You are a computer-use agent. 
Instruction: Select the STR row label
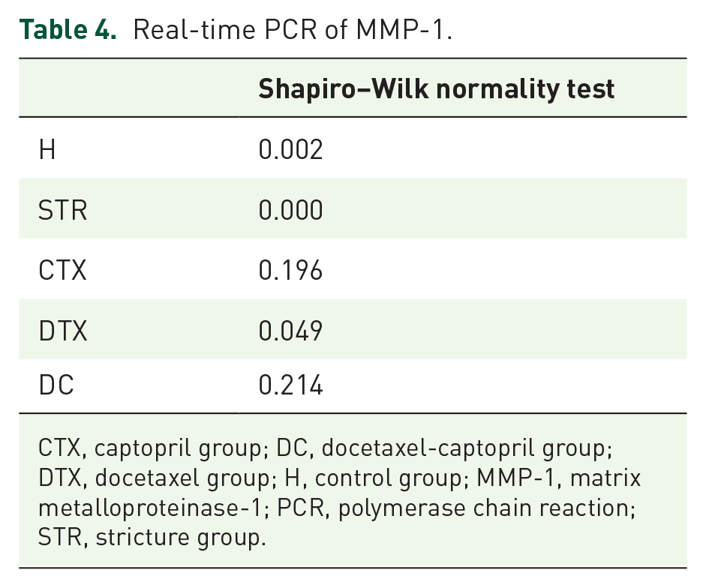[63, 210]
